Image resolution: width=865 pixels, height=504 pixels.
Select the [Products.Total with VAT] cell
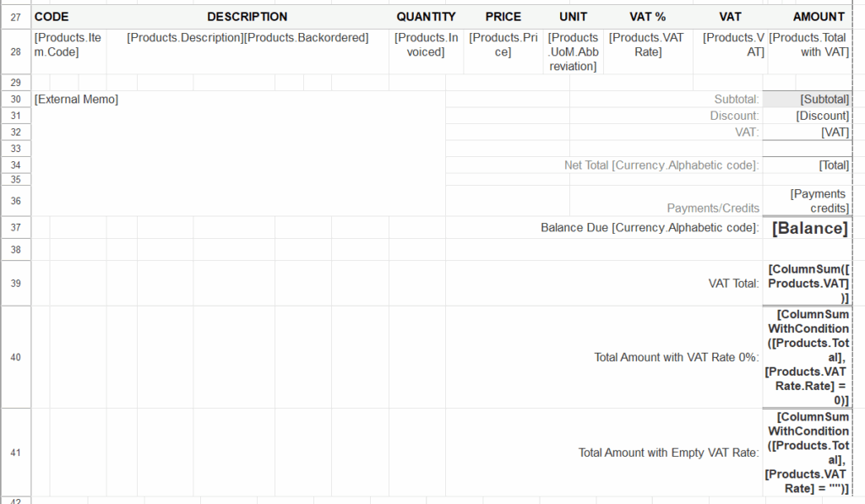[x=809, y=51]
